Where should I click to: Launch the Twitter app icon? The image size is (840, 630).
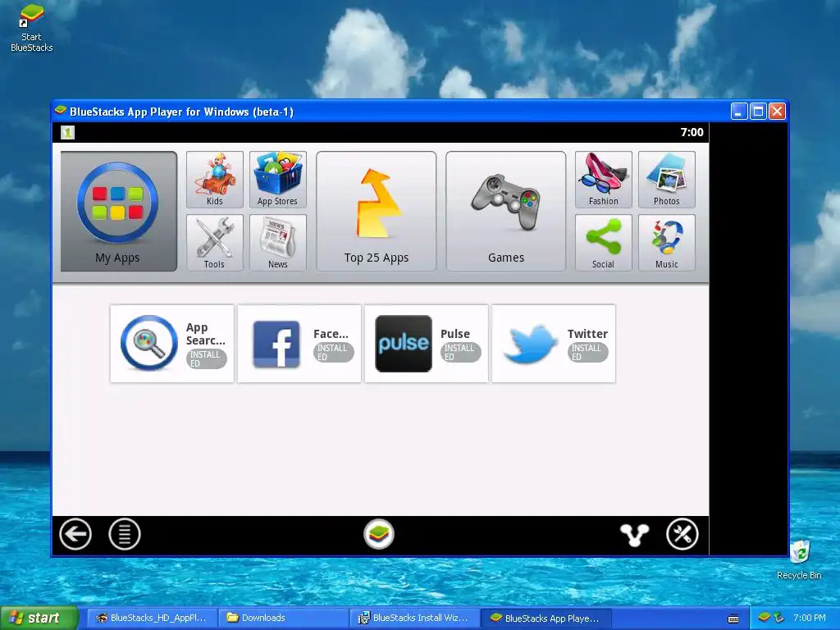point(531,344)
